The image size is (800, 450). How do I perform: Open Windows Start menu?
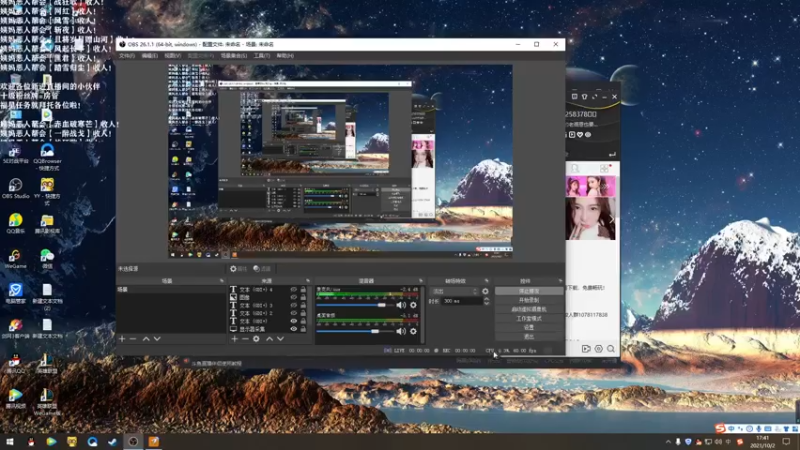tap(10, 442)
